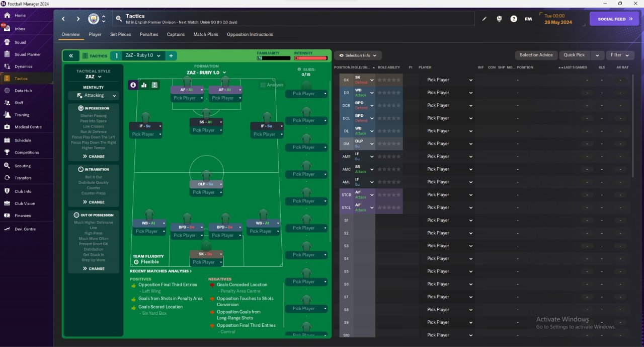Select the exclamation pitch view toggle

pos(154,85)
